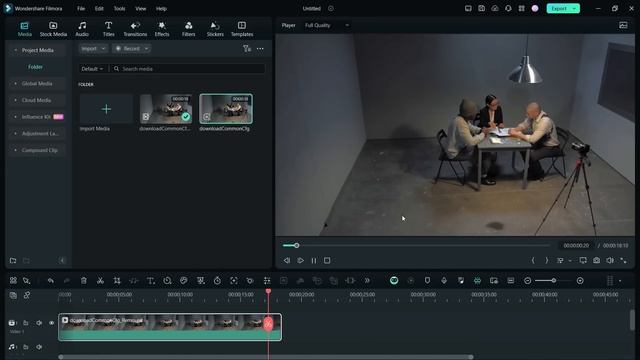Click in the Search media field
The width and height of the screenshot is (640, 360).
click(x=189, y=69)
